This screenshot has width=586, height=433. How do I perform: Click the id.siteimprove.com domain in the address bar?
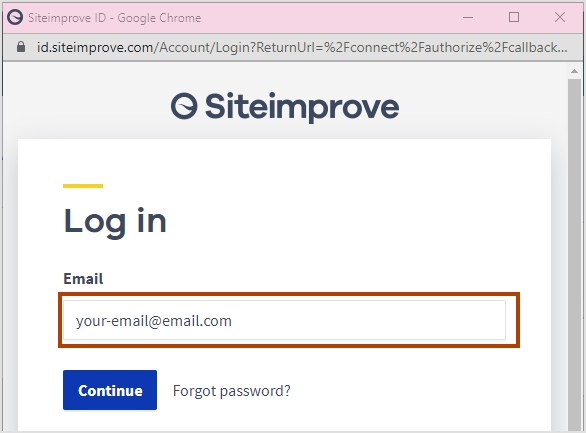pos(95,47)
